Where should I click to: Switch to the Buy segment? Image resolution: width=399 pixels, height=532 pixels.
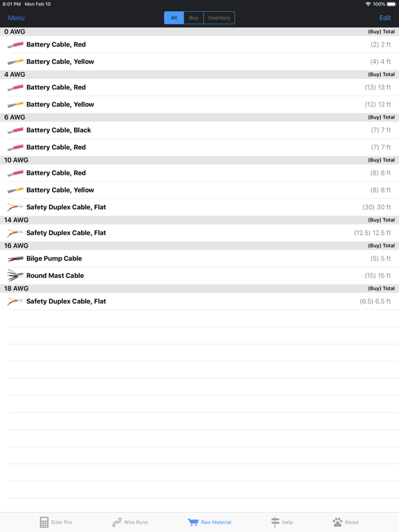point(193,17)
